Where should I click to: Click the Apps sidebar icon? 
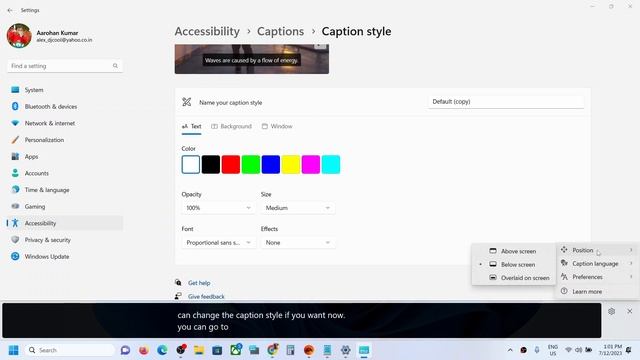click(x=15, y=156)
